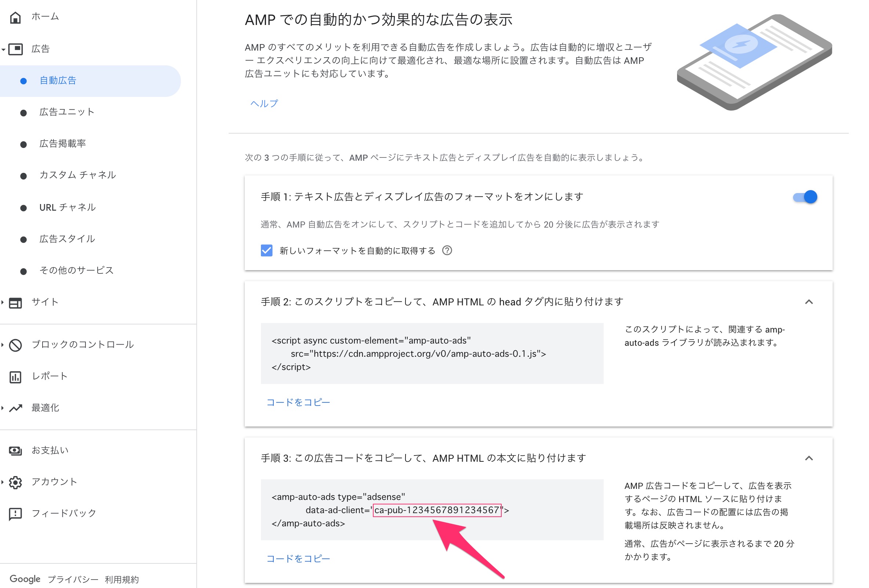Click the Home (ホーム) icon
Screen dimensions: 869x588
coord(15,17)
